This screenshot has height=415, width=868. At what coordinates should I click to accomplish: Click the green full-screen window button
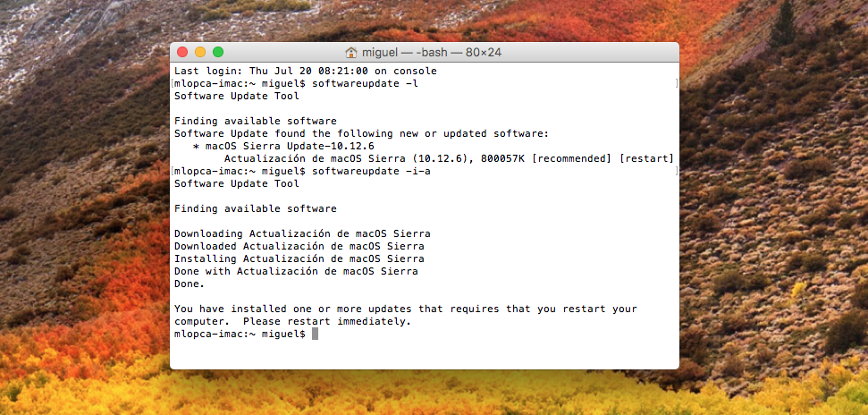pyautogui.click(x=218, y=52)
